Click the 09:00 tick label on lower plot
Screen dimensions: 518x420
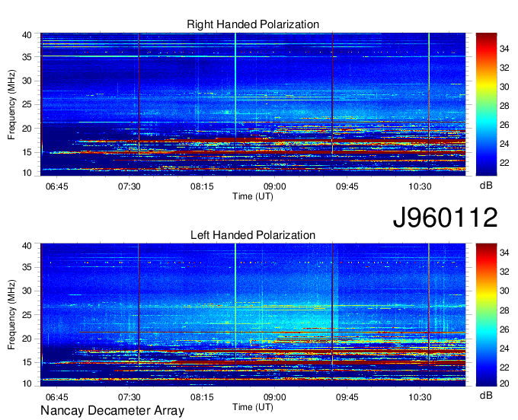274,397
